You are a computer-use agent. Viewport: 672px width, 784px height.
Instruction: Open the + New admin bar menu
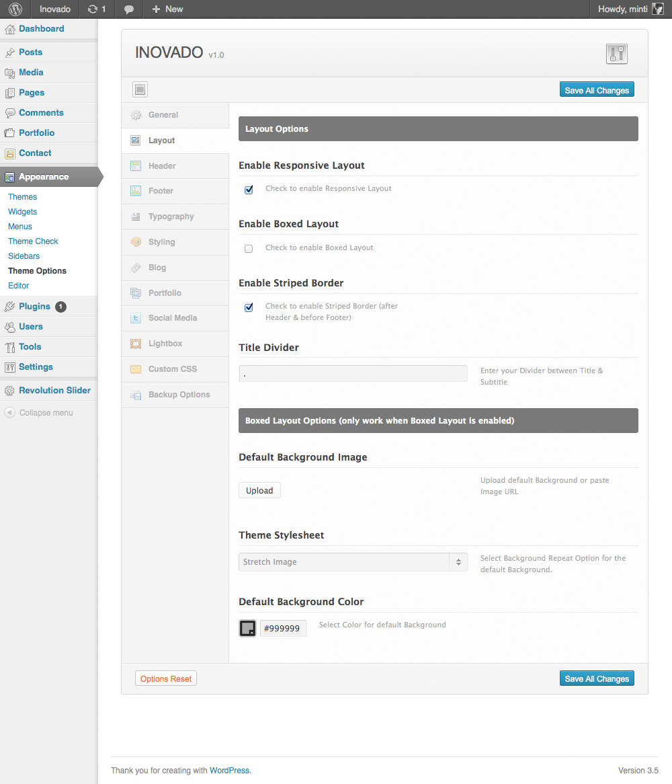click(167, 9)
